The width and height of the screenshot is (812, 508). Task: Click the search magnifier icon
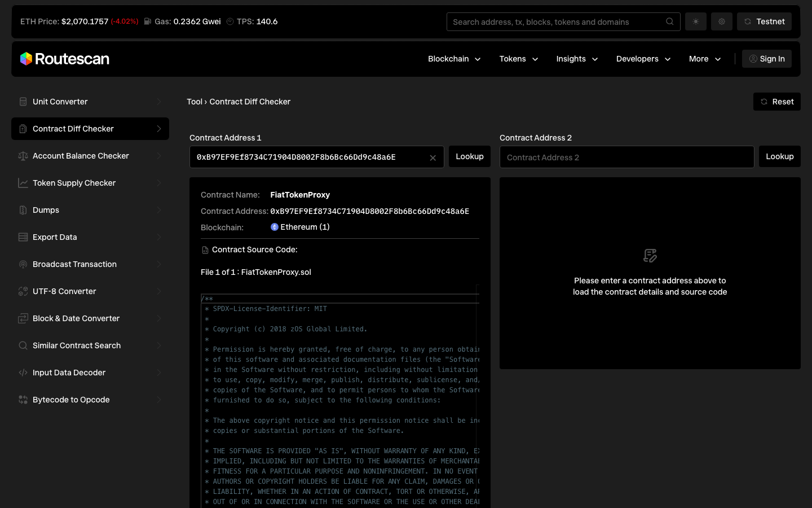(669, 21)
